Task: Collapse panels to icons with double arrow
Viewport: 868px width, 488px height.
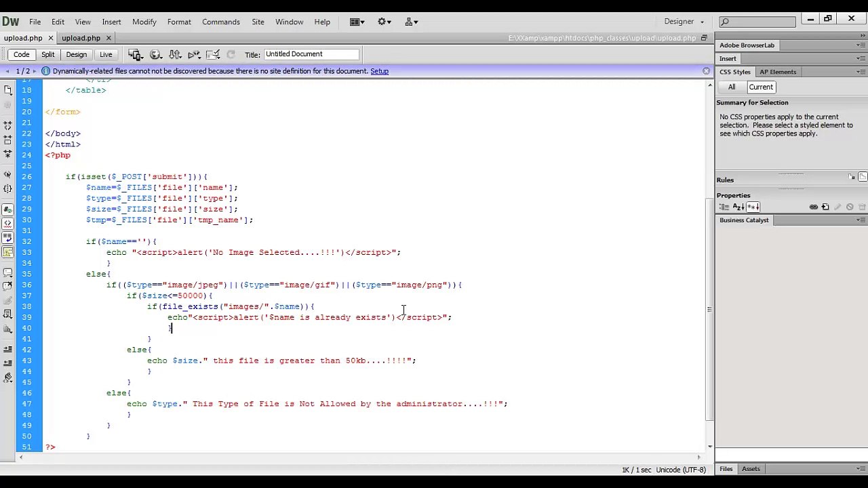Action: click(x=861, y=36)
